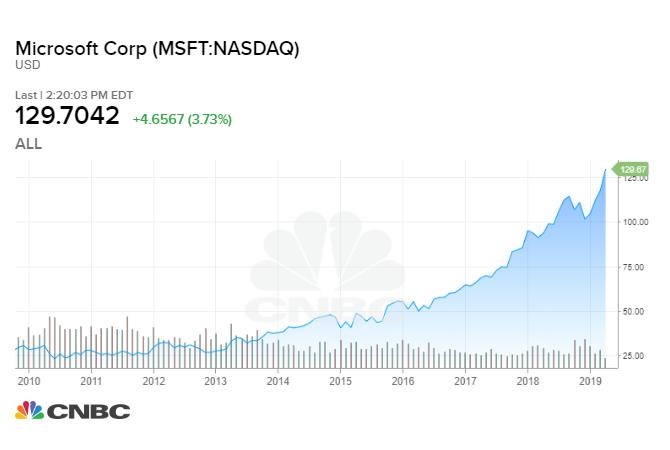Click the +4.6567 (3.73%) change value
The width and height of the screenshot is (670, 450).
tap(182, 119)
